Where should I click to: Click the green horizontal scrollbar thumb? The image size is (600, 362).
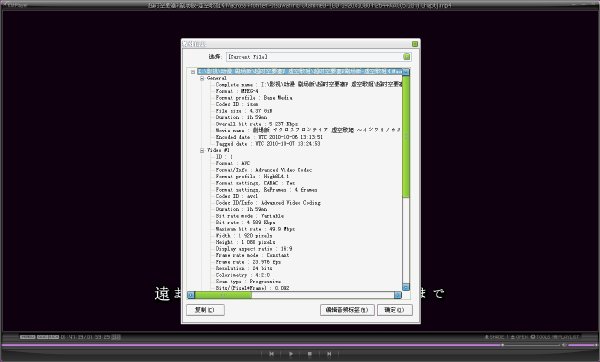coord(223,295)
